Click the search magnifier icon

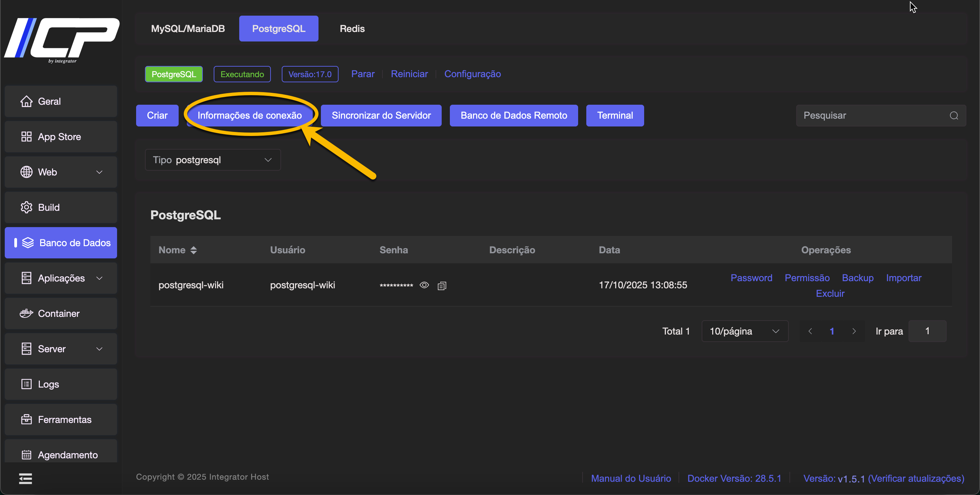coord(954,116)
